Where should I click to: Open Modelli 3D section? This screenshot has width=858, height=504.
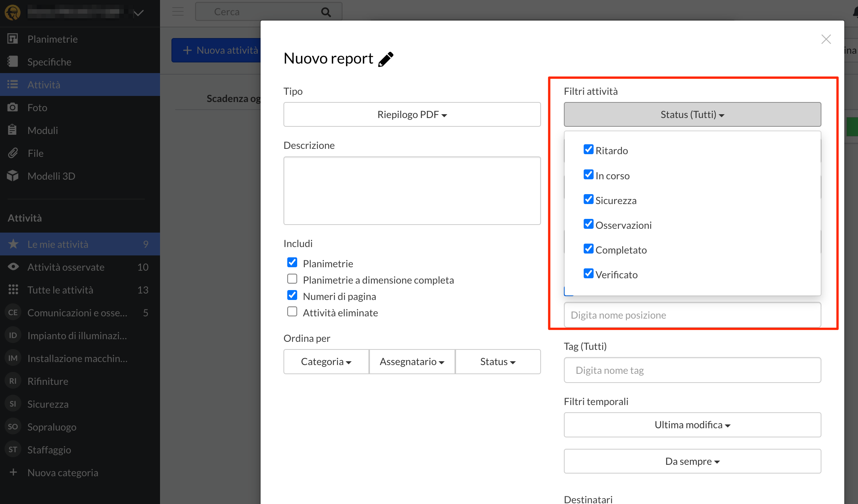80,176
